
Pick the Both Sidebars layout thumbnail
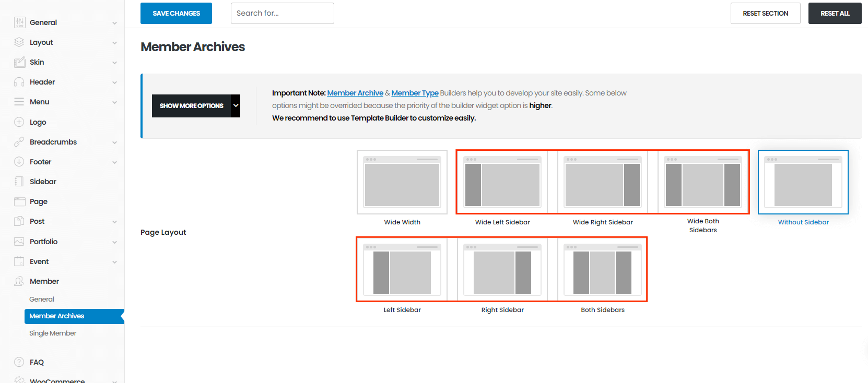(x=603, y=269)
